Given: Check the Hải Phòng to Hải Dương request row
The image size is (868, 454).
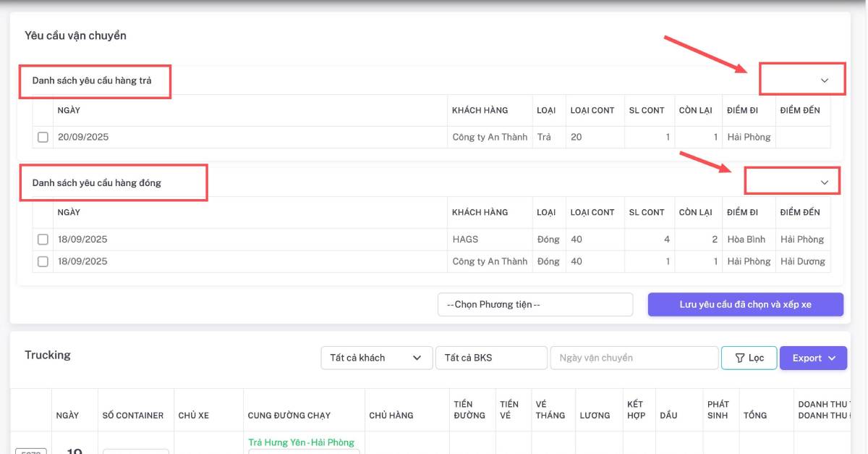Looking at the screenshot, I should pos(43,261).
